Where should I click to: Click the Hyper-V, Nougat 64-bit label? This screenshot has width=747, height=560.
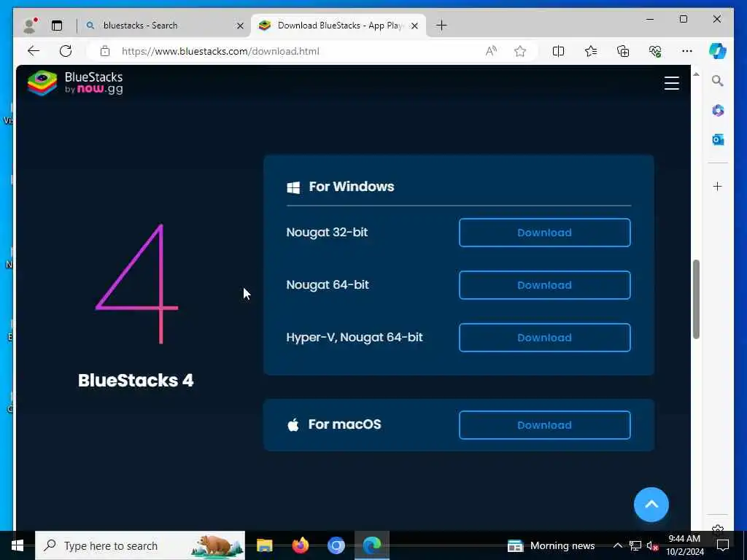pos(355,337)
